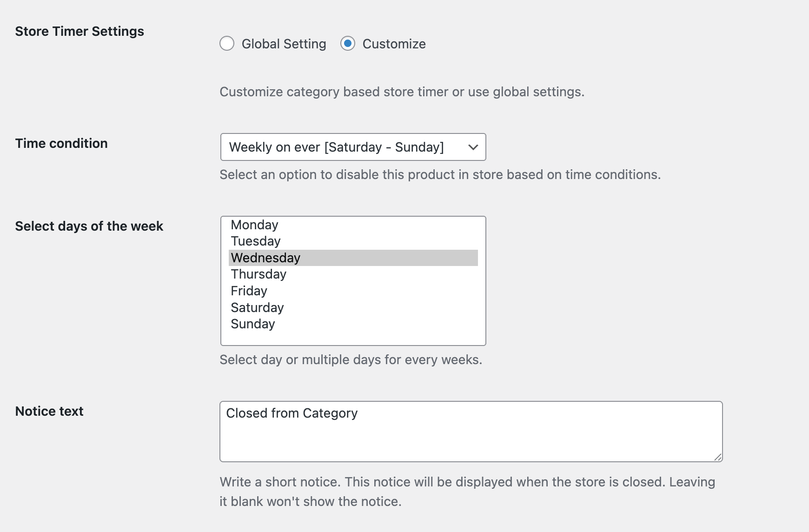Screen dimensions: 809x532
Task: Select Sunday in the days list
Action: click(x=253, y=324)
